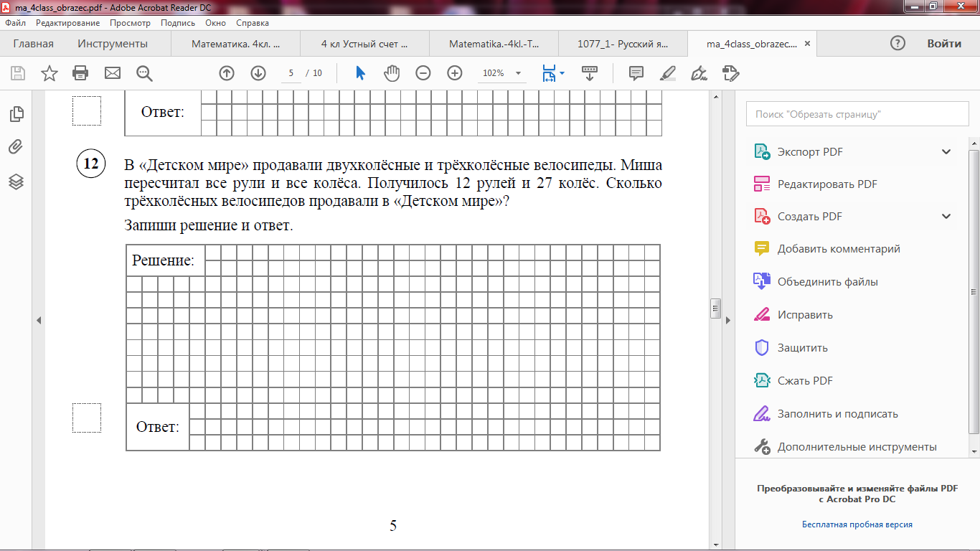980x551 pixels.
Task: Switch to Matematika.-4kl.-T document tab
Action: point(494,44)
